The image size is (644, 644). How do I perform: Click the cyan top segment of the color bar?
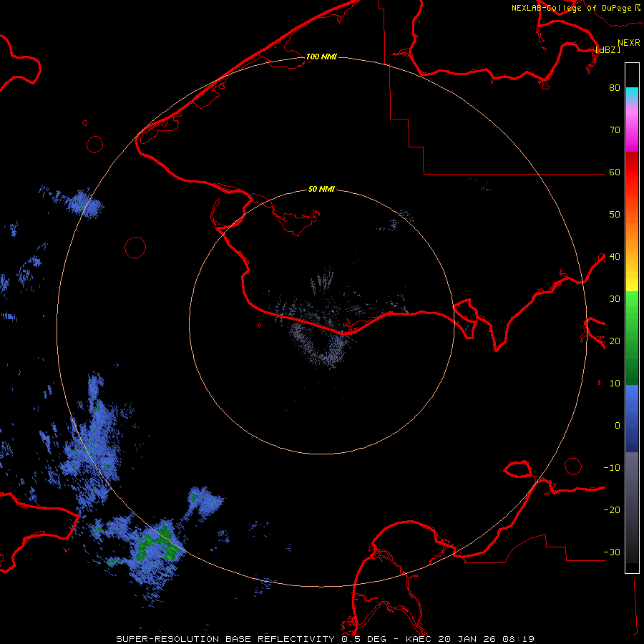coord(632,93)
